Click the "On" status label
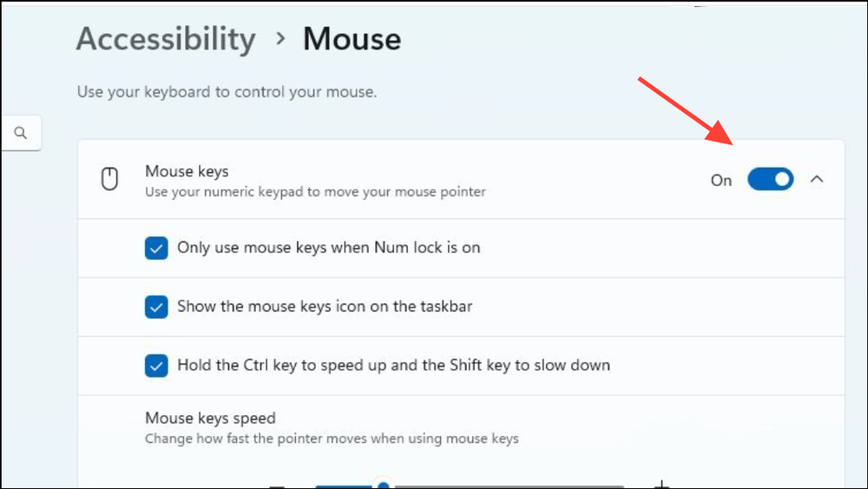 pyautogui.click(x=721, y=181)
